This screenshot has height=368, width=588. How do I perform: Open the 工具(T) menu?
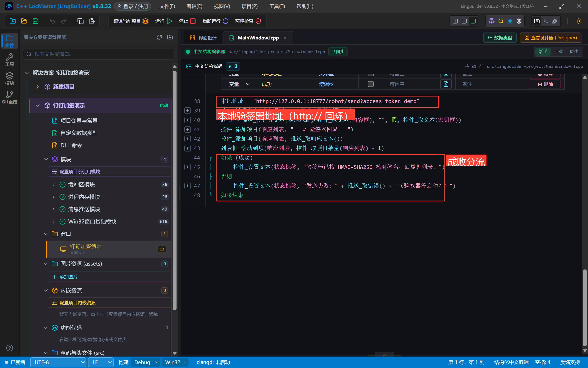coord(277,6)
